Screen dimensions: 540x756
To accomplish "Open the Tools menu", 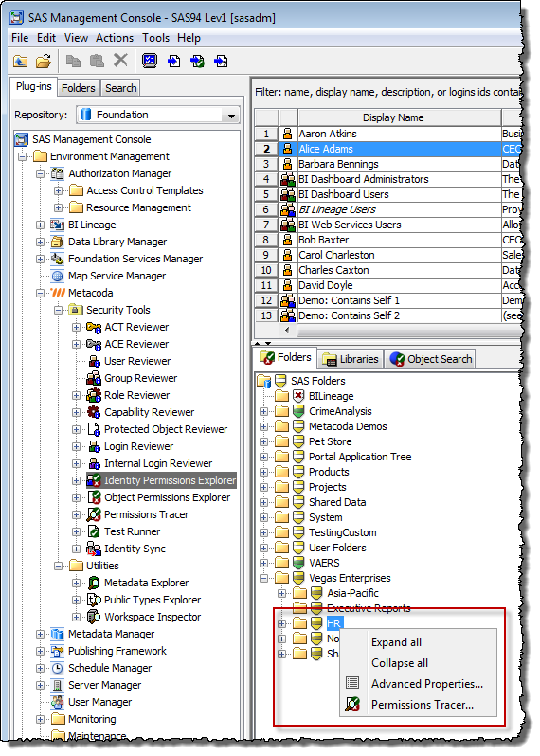I will coord(155,38).
